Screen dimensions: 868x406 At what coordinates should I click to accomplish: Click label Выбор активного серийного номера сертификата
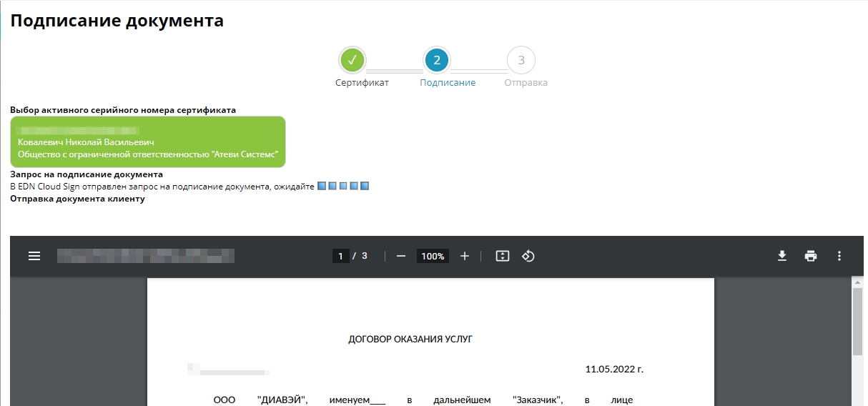pyautogui.click(x=123, y=110)
